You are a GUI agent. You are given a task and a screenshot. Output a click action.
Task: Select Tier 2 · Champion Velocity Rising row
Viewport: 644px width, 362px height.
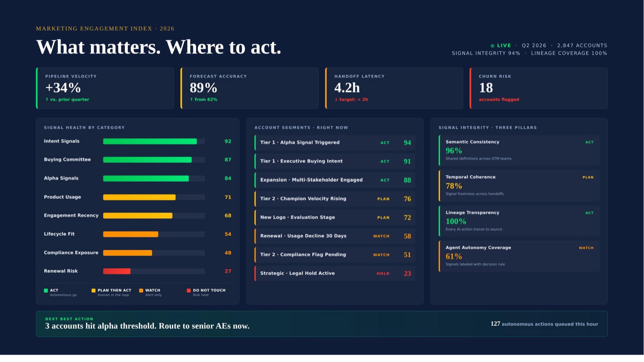pos(335,199)
